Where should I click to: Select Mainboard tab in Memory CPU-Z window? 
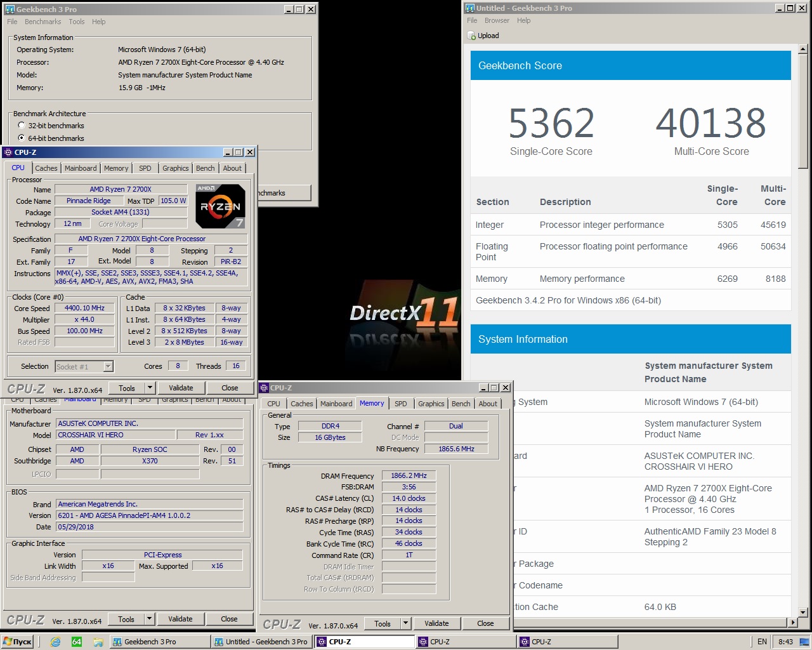point(336,404)
